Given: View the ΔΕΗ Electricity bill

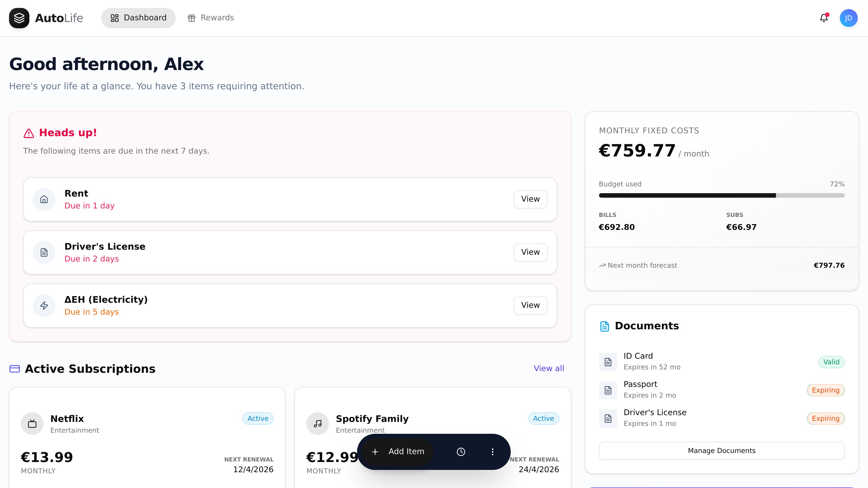Looking at the screenshot, I should 530,305.
